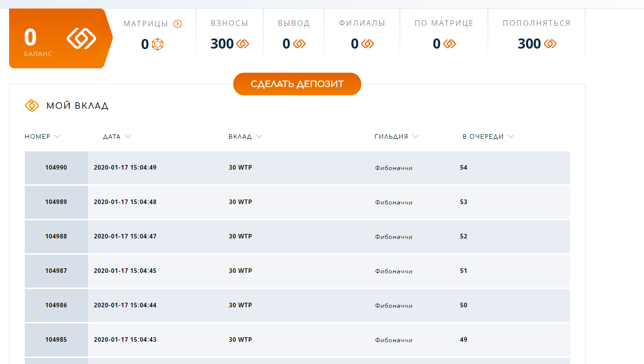Select deposit number 104987
The image size is (644, 364).
click(x=56, y=271)
